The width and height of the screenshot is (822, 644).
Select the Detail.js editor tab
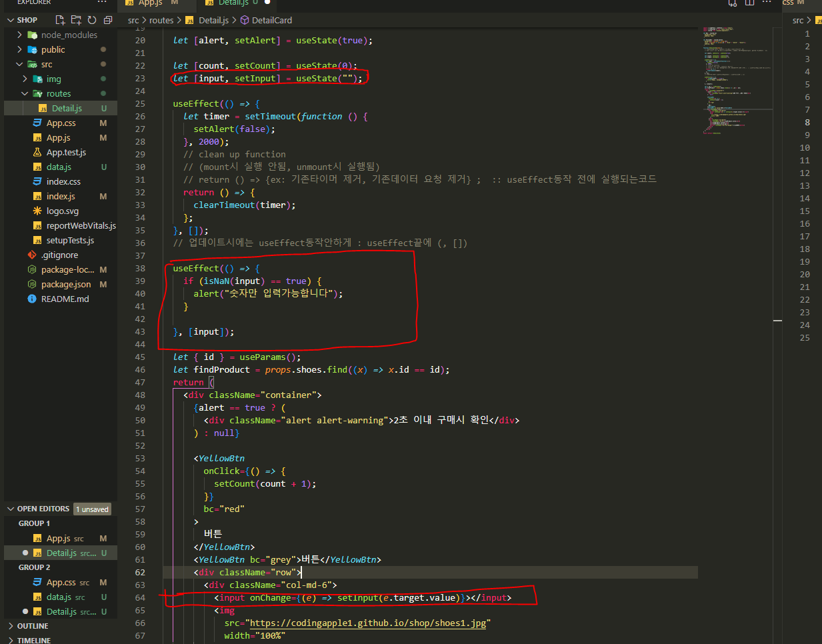(x=232, y=3)
